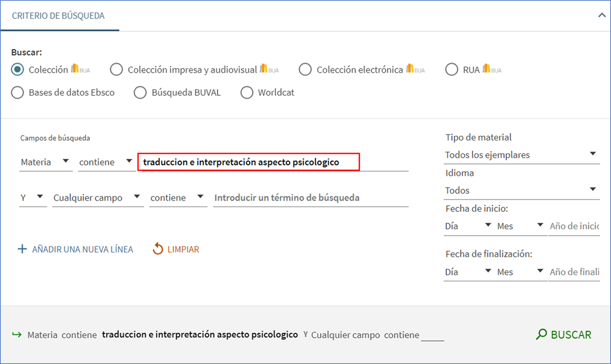Click the BUA icon next to Colección

pos(80,69)
